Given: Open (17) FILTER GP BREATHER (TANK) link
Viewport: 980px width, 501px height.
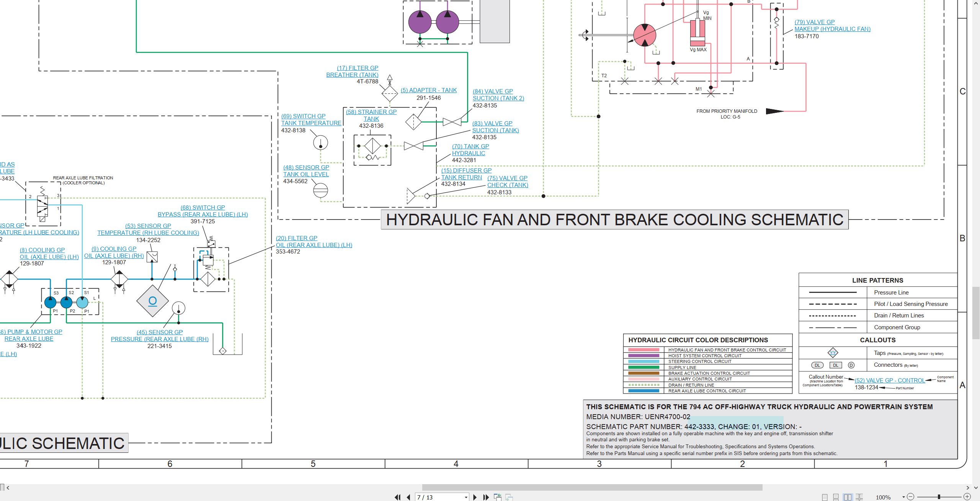Looking at the screenshot, I should [x=352, y=71].
